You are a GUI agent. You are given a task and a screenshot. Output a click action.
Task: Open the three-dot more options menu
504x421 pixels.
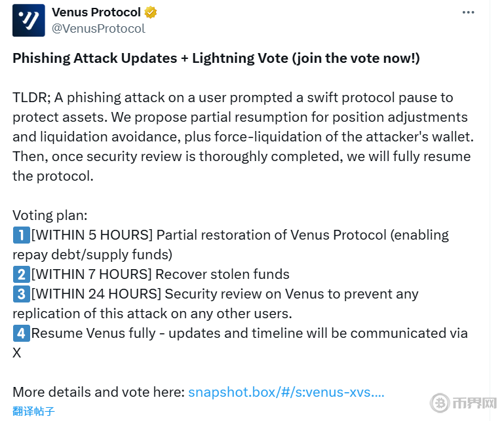tap(468, 12)
